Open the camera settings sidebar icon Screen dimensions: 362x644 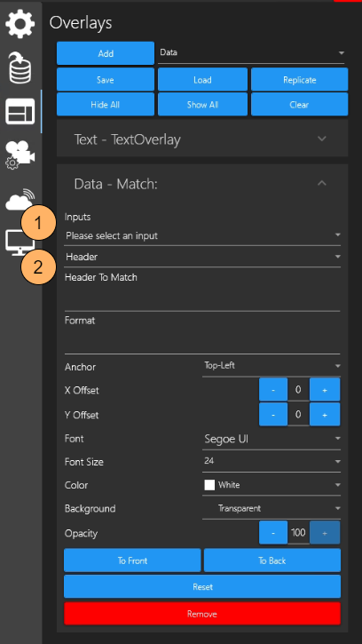tap(20, 155)
